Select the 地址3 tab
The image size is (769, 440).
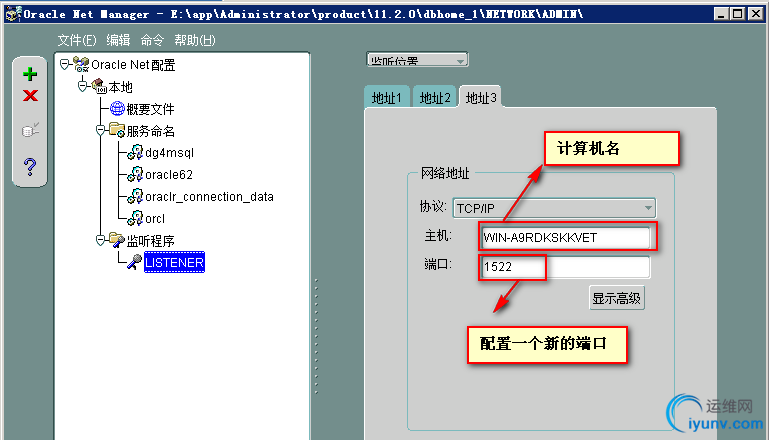click(x=481, y=97)
